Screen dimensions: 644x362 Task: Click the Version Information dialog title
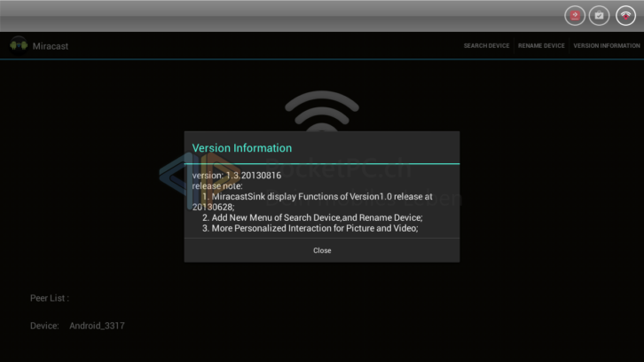[242, 148]
